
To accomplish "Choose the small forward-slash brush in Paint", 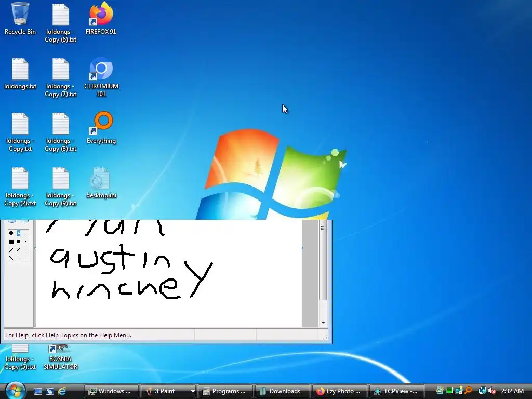I will (26, 250).
